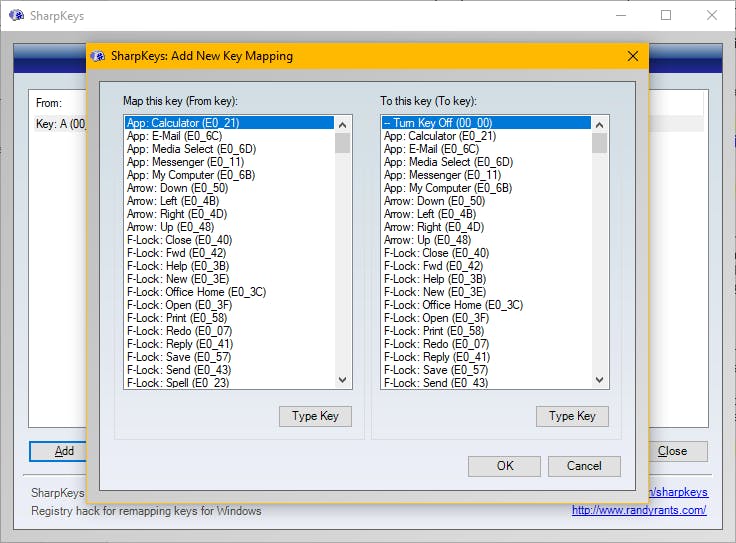
Task: Click Cancel in the key mapping dialog
Action: click(584, 466)
